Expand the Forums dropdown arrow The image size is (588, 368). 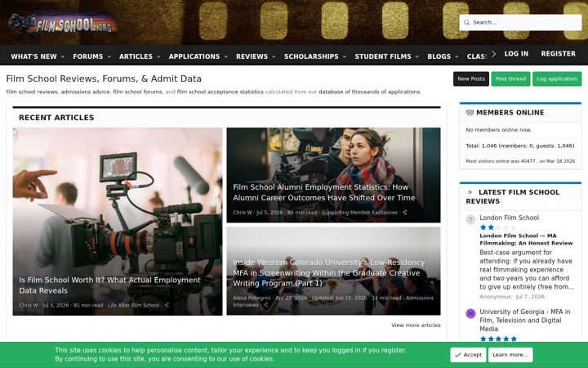[x=109, y=56]
